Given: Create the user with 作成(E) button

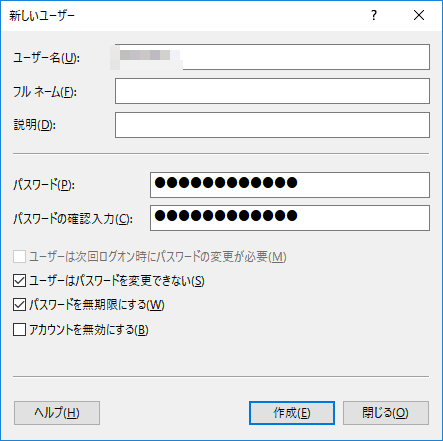Looking at the screenshot, I should 292,413.
